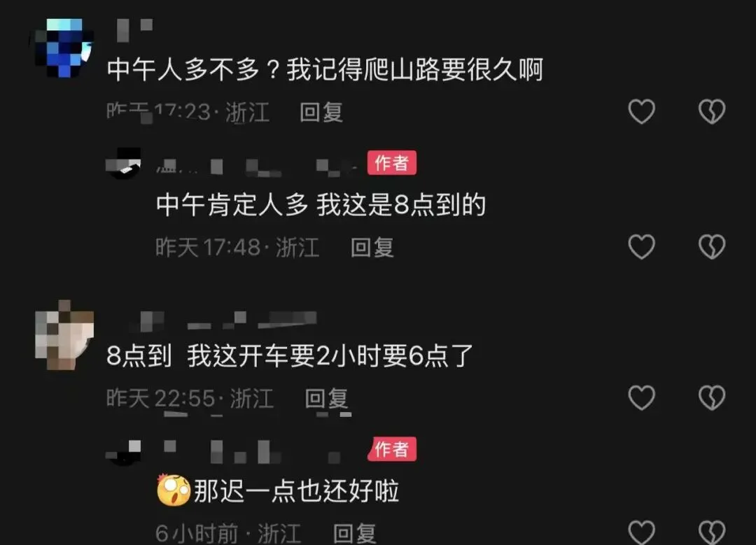
Task: Tap the 作者 badge on the first reply
Action: coord(391,163)
